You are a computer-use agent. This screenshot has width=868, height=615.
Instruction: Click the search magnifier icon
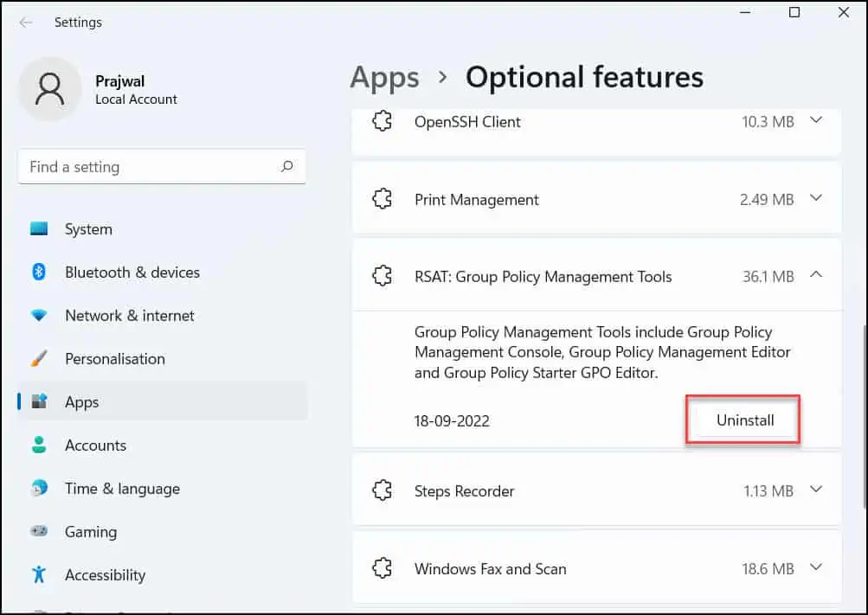(286, 166)
